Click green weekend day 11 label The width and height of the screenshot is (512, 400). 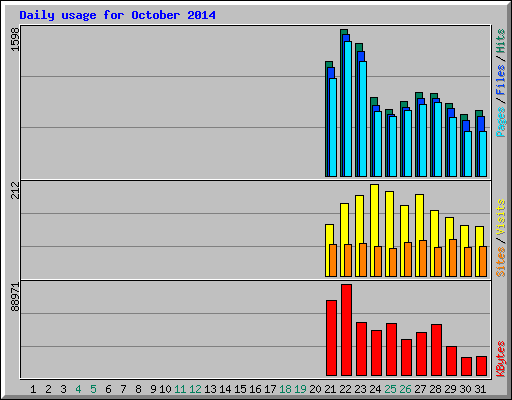coord(180,389)
